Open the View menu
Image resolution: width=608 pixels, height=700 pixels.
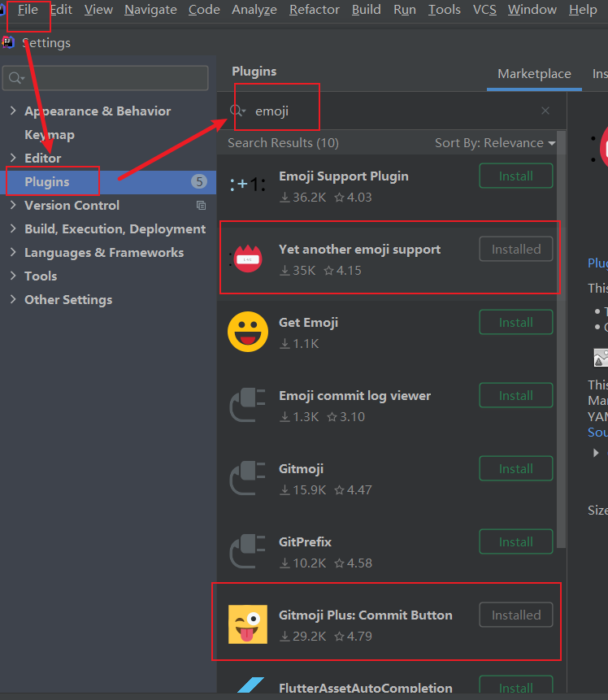[98, 10]
